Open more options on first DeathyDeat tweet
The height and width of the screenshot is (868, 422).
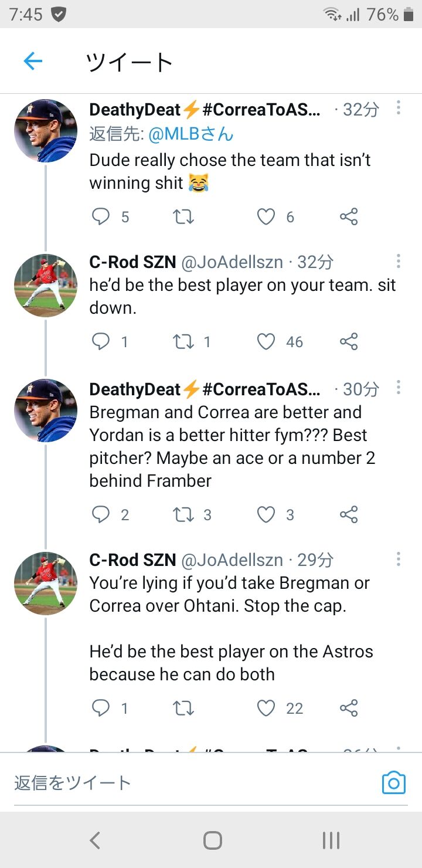point(399,108)
